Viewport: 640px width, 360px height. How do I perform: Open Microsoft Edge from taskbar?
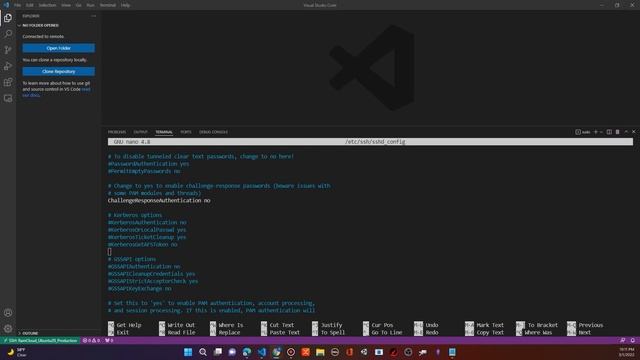click(247, 352)
